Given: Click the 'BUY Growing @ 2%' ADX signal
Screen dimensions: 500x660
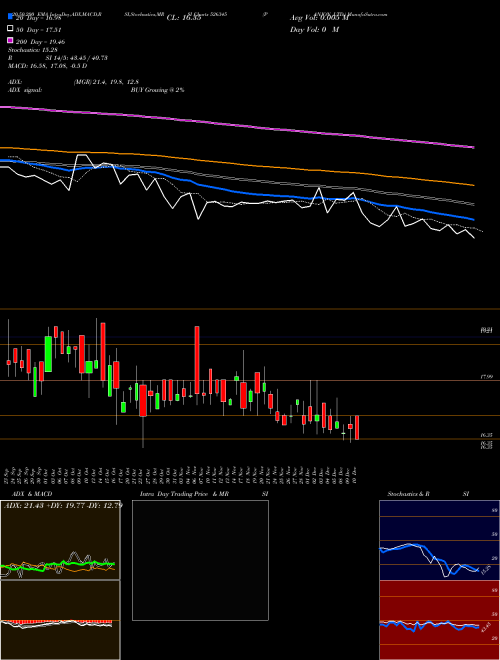Looking at the screenshot, I should click(x=157, y=90).
